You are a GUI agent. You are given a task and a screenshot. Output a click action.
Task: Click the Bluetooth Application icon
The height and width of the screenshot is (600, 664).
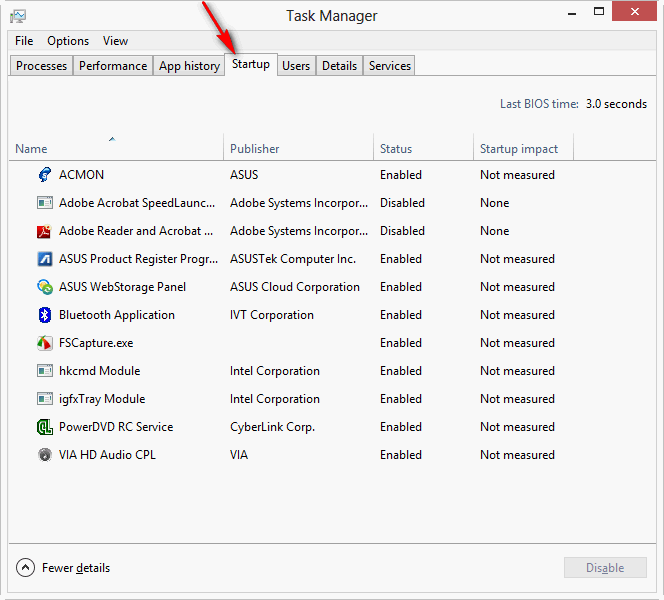[44, 315]
